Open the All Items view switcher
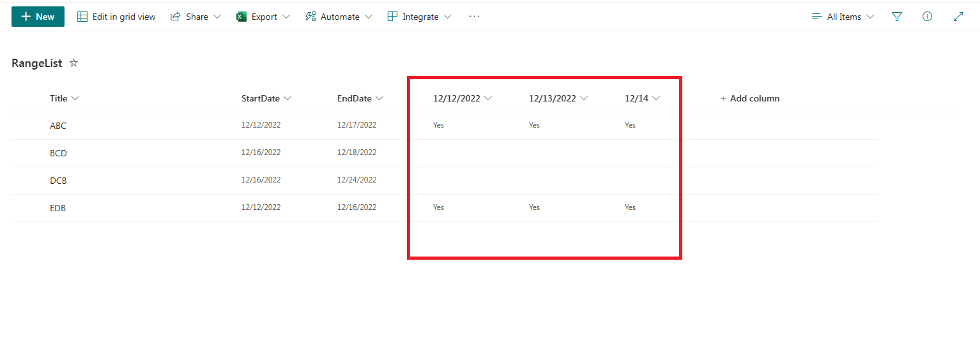 click(x=843, y=17)
